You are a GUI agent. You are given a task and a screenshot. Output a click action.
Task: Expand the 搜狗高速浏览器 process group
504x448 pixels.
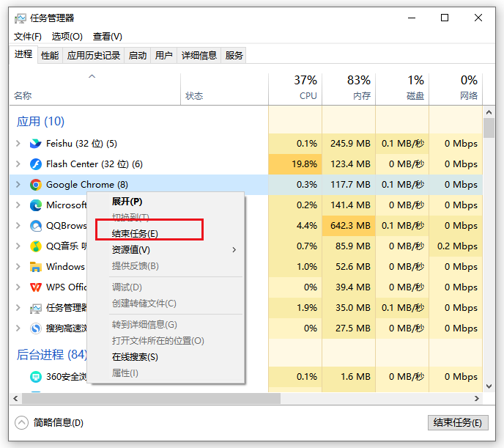pos(18,328)
